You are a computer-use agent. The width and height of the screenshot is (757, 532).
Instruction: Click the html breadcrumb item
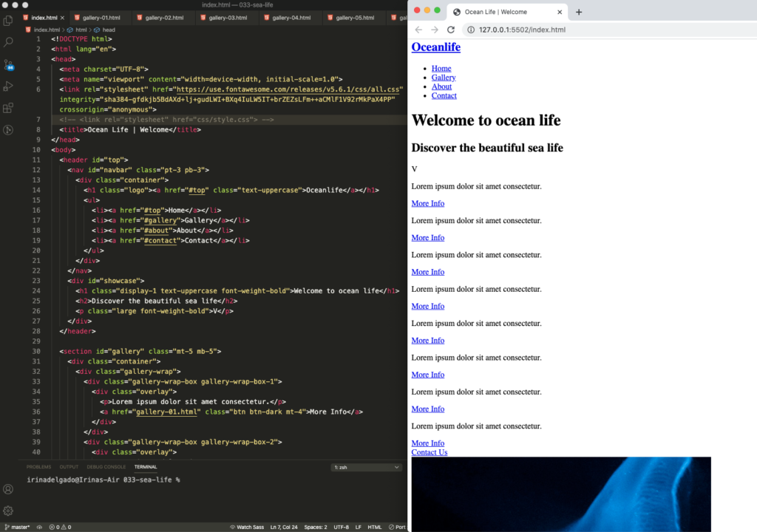77,30
